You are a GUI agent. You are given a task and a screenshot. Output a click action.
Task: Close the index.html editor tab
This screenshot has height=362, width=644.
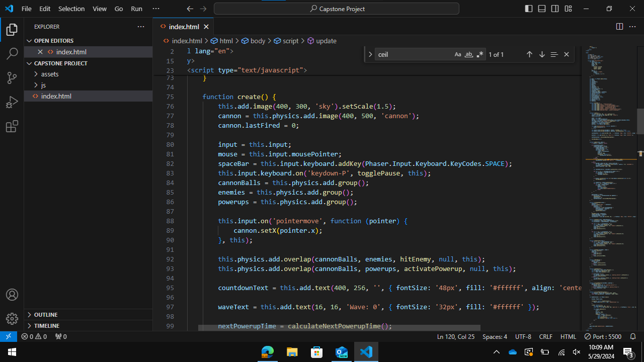[x=206, y=27]
